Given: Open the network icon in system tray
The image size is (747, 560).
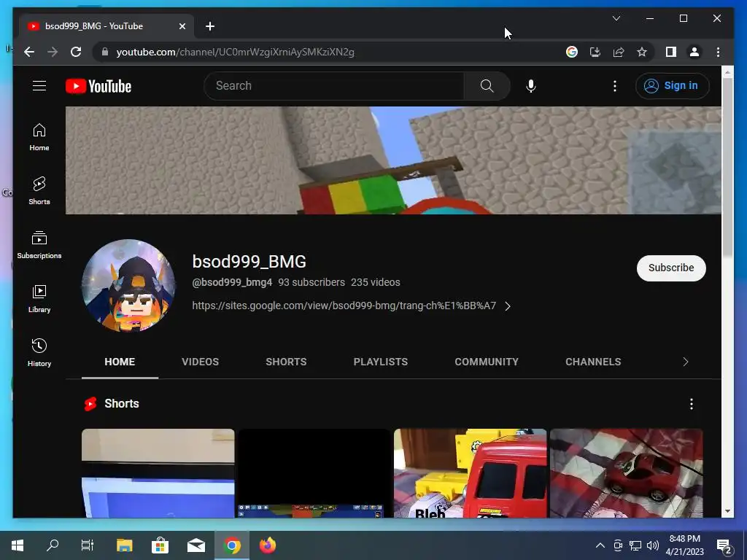Looking at the screenshot, I should click(635, 545).
